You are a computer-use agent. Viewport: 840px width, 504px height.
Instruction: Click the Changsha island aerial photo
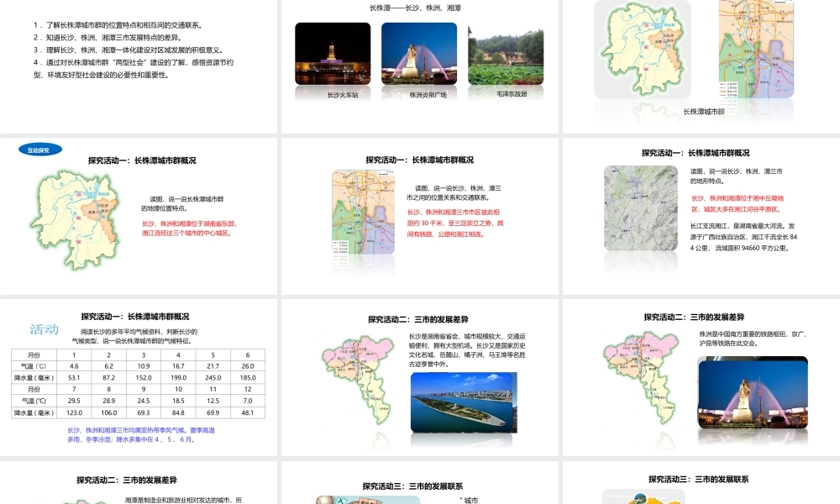point(464,402)
